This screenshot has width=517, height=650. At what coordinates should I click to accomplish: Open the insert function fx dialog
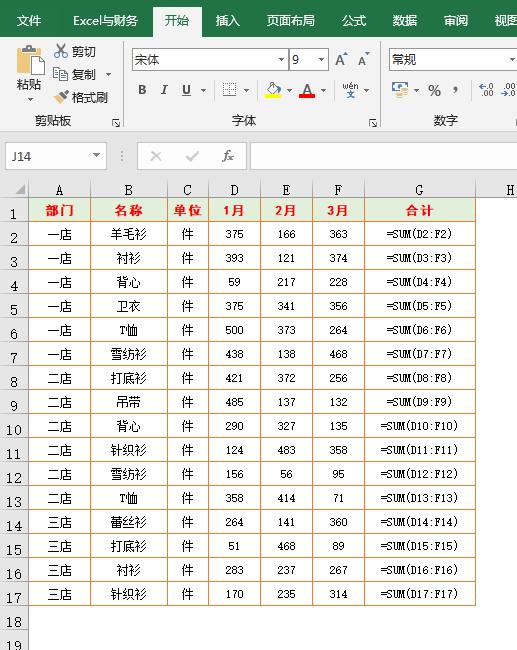(x=228, y=156)
